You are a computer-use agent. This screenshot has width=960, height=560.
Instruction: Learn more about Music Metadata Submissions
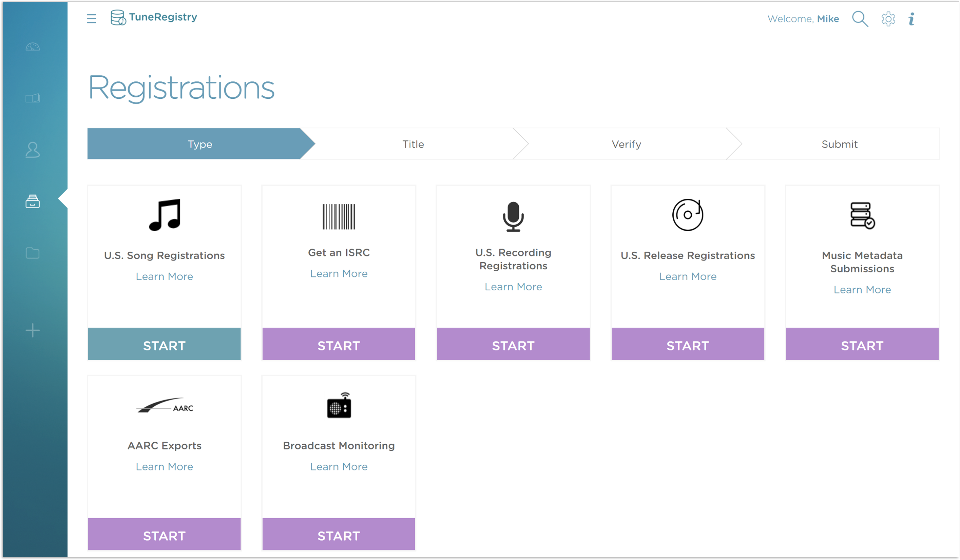(863, 290)
